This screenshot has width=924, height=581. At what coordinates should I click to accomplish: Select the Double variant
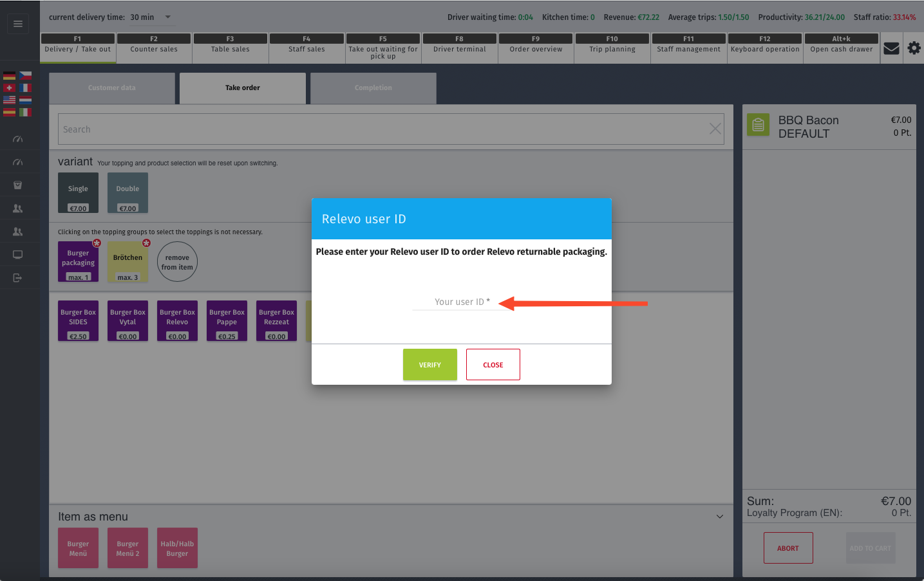127,192
